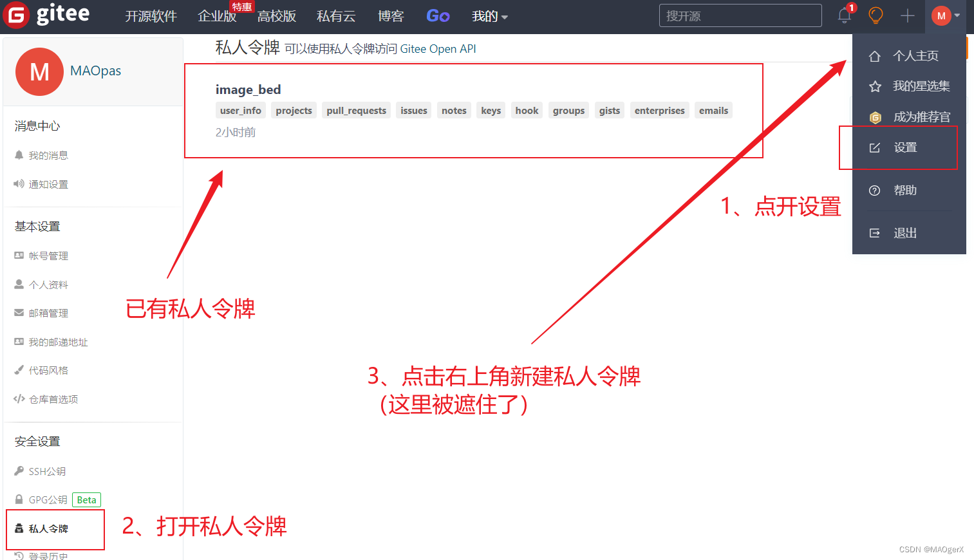Open 通知设置 in the sidebar

point(48,184)
